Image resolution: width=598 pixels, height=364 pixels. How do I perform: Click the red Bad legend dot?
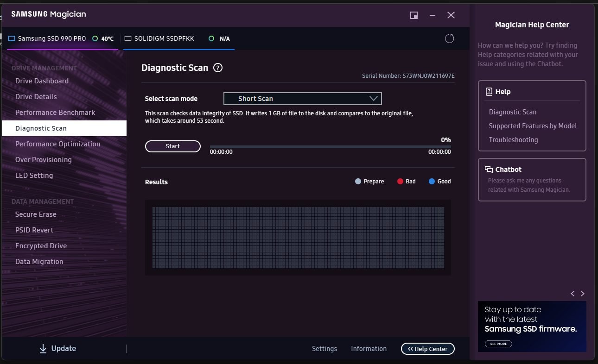400,182
